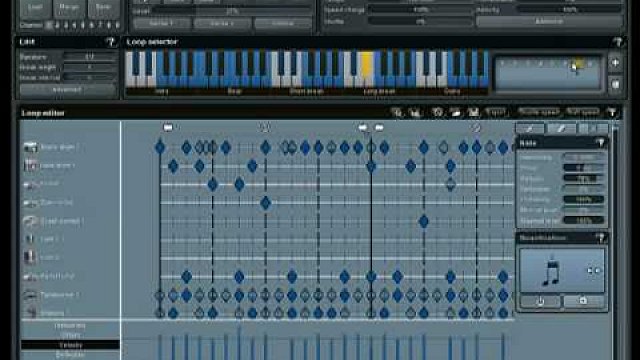
Task: Click the arrows beside the quantization note image
Action: (593, 270)
